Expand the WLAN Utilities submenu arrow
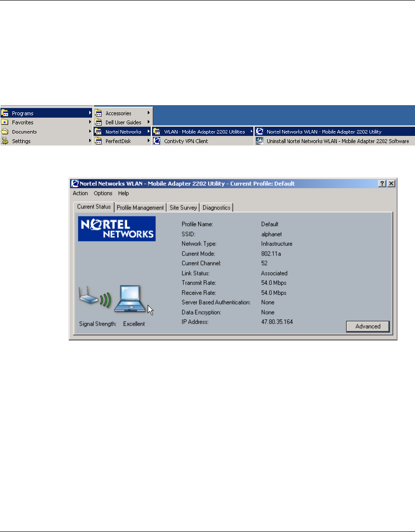The image size is (415, 532). (x=251, y=131)
